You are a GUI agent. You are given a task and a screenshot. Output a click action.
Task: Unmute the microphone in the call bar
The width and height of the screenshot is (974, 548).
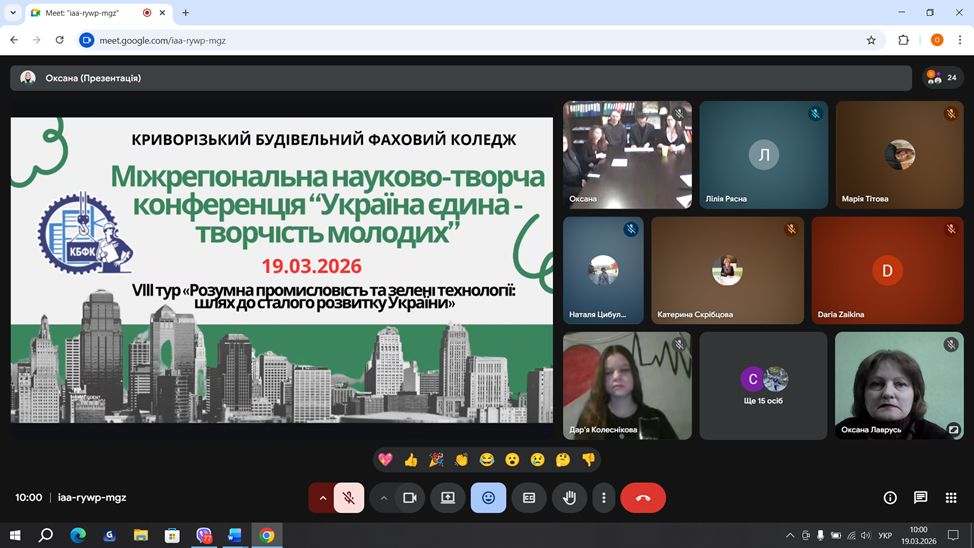(x=348, y=497)
